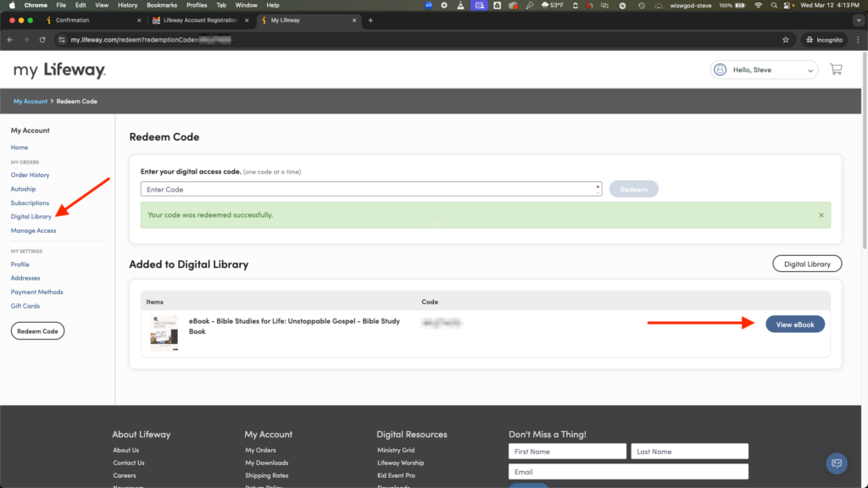Click the Enter Code input field
The image size is (868, 488).
click(371, 189)
